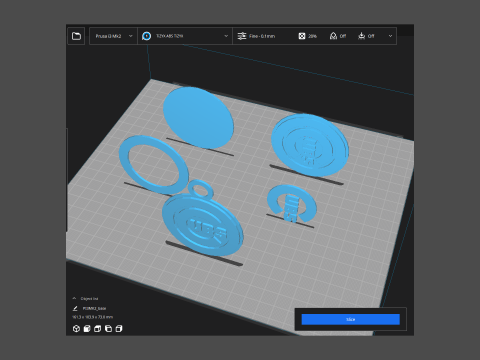Click the blue material extruder icon

(x=146, y=36)
